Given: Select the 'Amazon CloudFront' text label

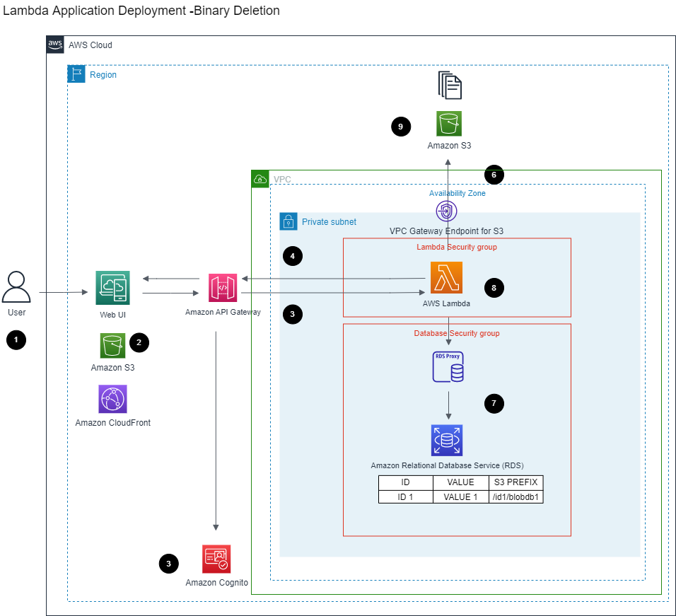Looking at the screenshot, I should [113, 423].
